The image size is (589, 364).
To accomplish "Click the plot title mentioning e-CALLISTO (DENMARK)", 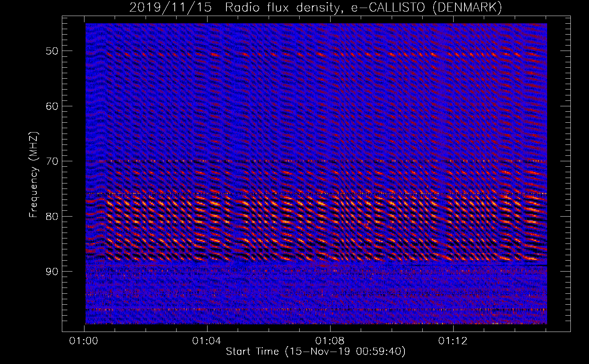I will (x=316, y=7).
